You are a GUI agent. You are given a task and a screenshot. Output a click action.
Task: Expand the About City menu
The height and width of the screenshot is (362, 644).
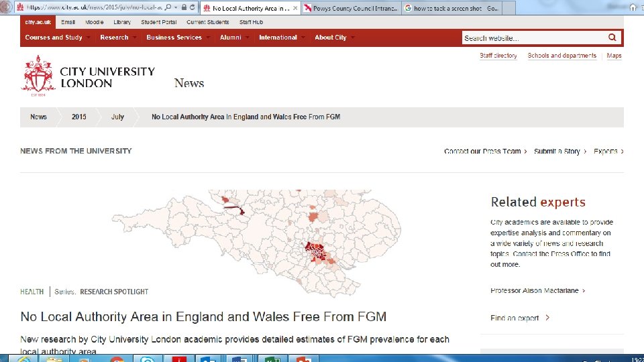pyautogui.click(x=334, y=38)
